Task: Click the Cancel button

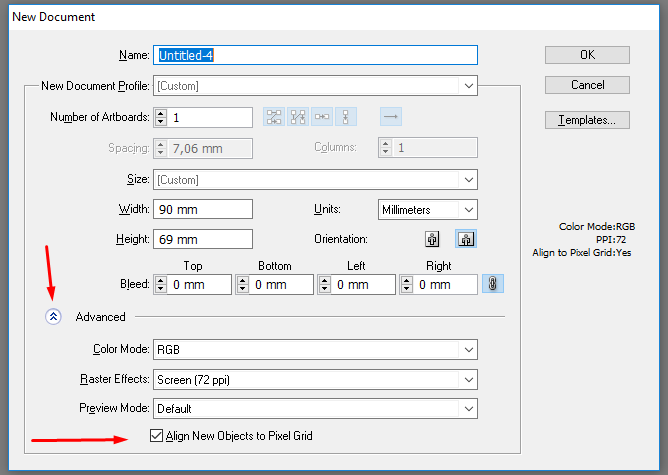Action: click(x=587, y=85)
